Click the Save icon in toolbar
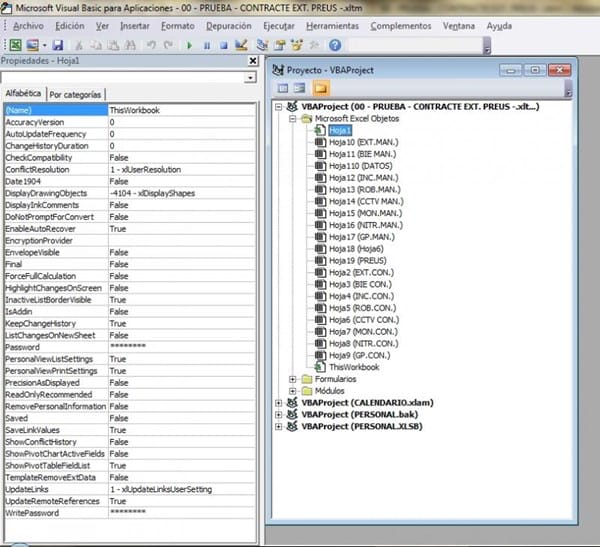This screenshot has height=547, width=600. point(58,45)
